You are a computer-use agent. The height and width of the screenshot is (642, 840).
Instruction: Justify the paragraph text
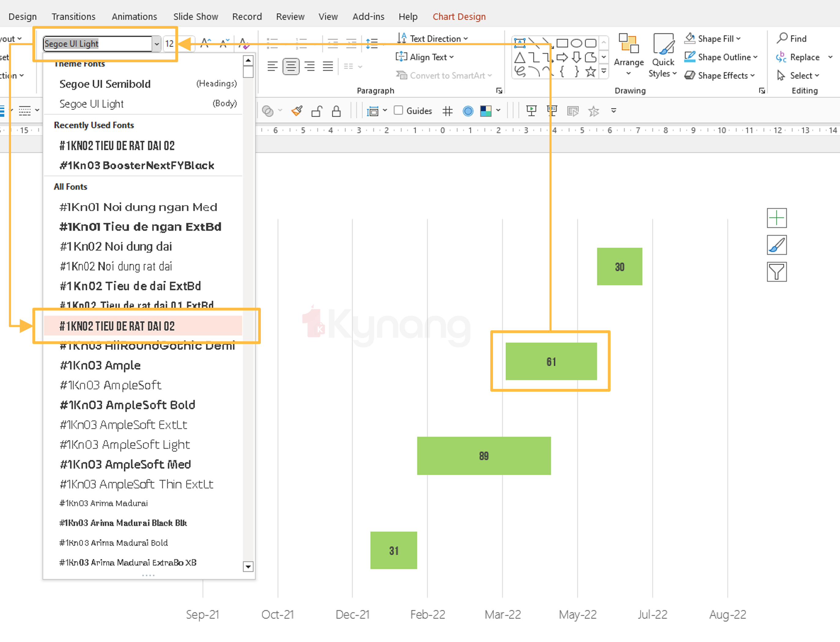click(x=328, y=67)
